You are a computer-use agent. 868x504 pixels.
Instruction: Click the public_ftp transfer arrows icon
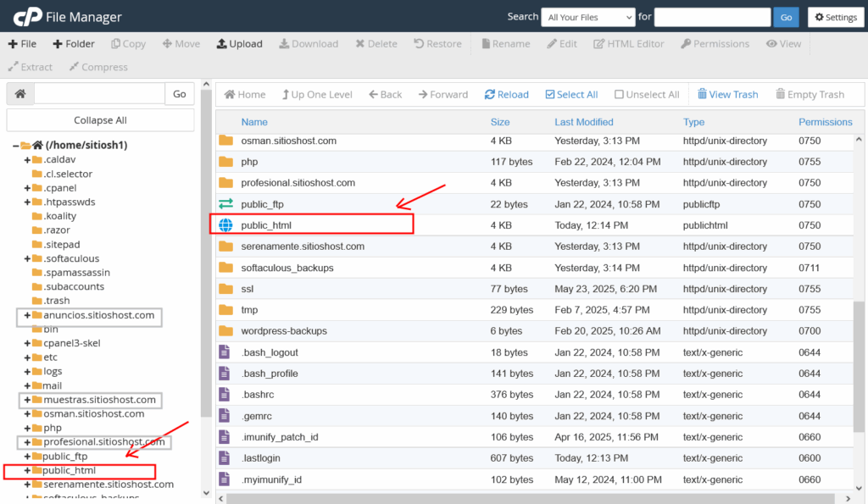225,204
